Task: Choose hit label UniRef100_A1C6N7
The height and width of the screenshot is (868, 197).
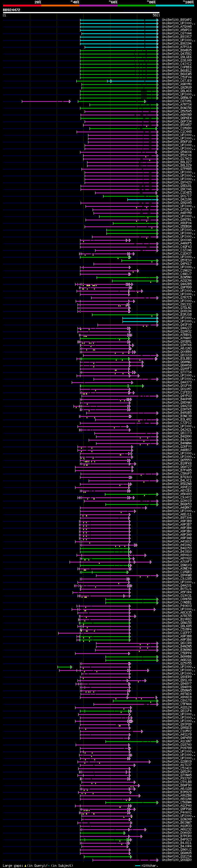Action: pyautogui.click(x=177, y=741)
